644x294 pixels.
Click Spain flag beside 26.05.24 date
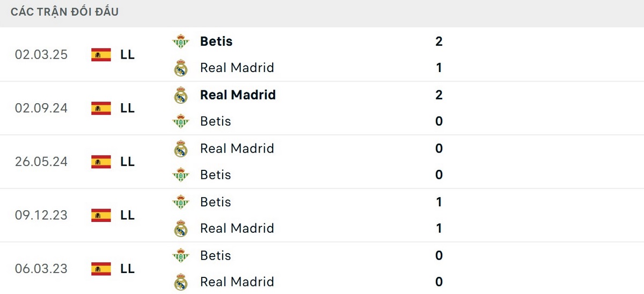[x=101, y=161]
